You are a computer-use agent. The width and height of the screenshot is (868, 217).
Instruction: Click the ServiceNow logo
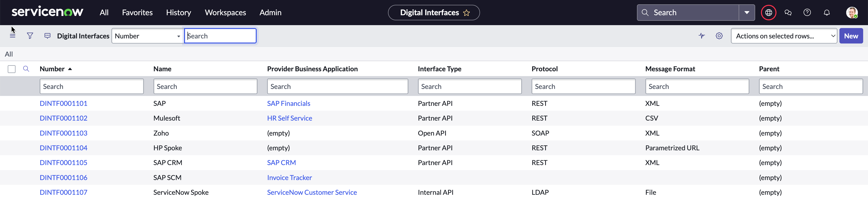pyautogui.click(x=47, y=12)
